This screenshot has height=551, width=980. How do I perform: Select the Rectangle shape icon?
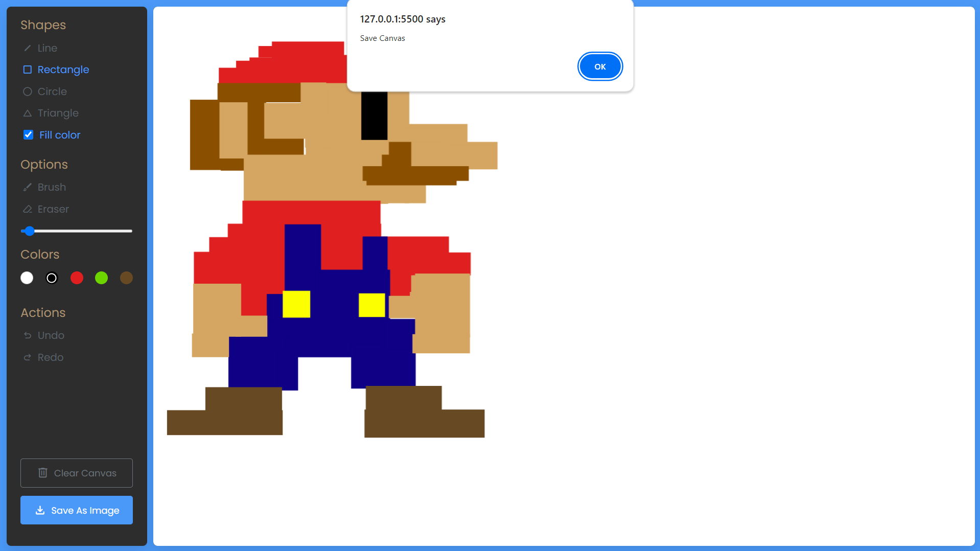(28, 70)
